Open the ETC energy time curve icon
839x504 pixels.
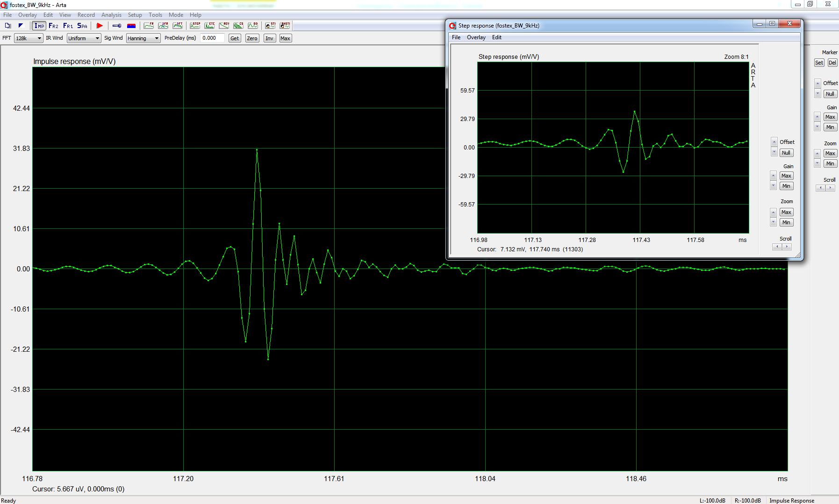(209, 26)
